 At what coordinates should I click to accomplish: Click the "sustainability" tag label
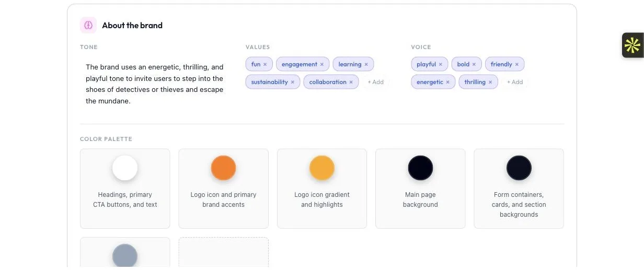pyautogui.click(x=270, y=82)
